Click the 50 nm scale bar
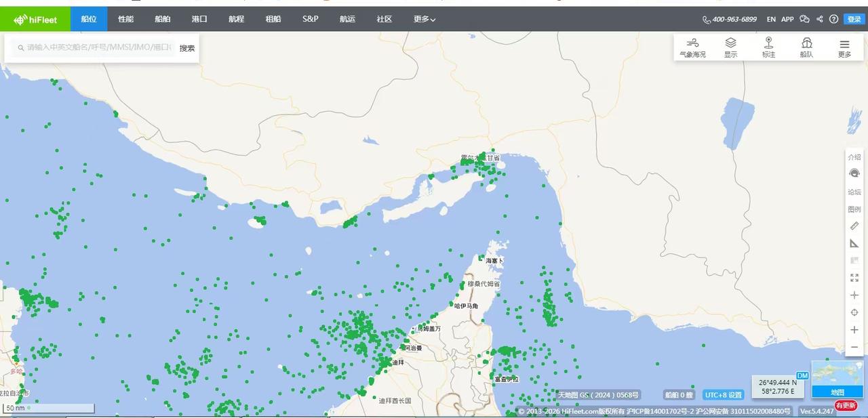 (48, 408)
